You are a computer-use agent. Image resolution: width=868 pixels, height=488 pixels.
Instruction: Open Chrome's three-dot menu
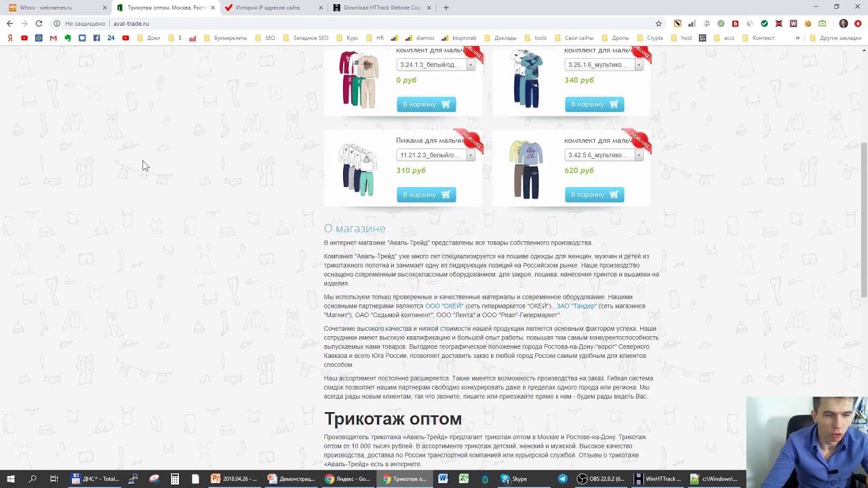(858, 23)
